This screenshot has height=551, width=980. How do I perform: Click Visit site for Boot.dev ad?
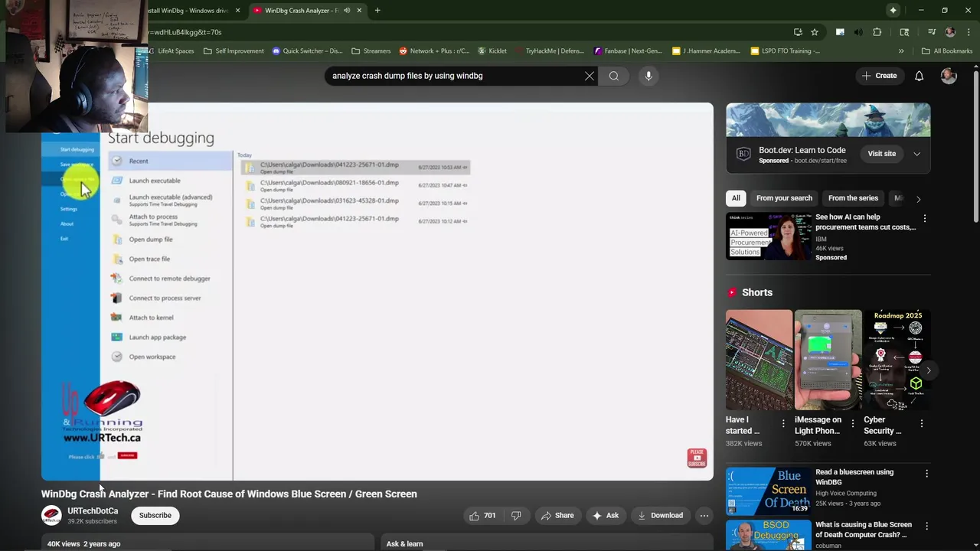(x=881, y=154)
